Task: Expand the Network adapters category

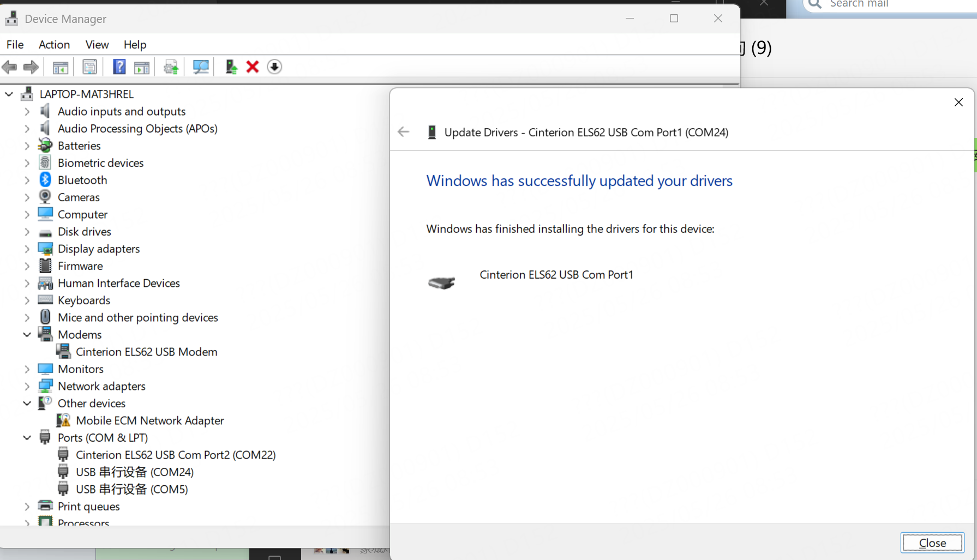Action: tap(27, 386)
